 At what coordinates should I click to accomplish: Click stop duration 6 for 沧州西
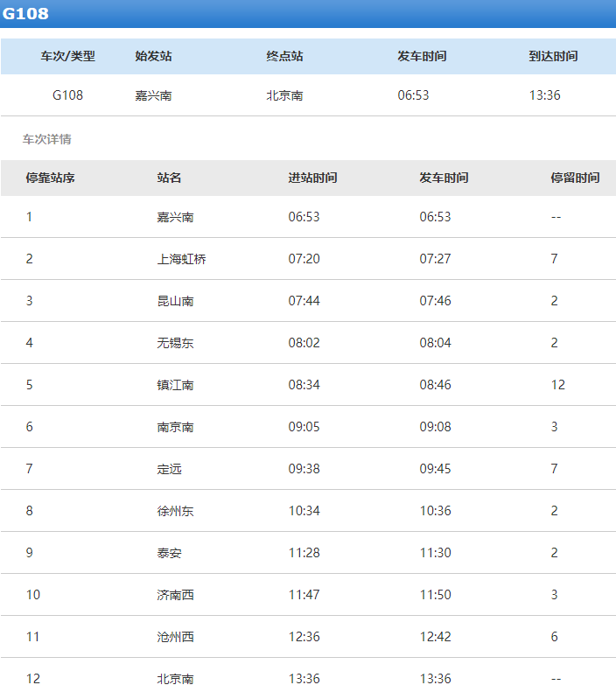(x=555, y=636)
